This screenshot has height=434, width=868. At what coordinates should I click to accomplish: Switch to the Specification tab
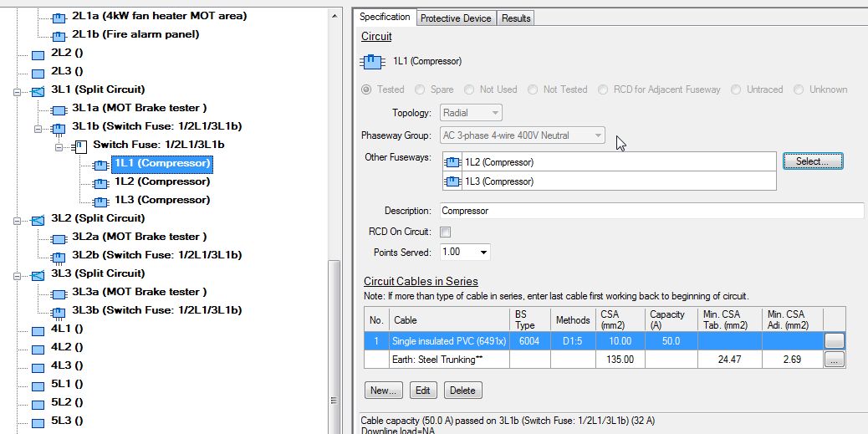[x=385, y=18]
